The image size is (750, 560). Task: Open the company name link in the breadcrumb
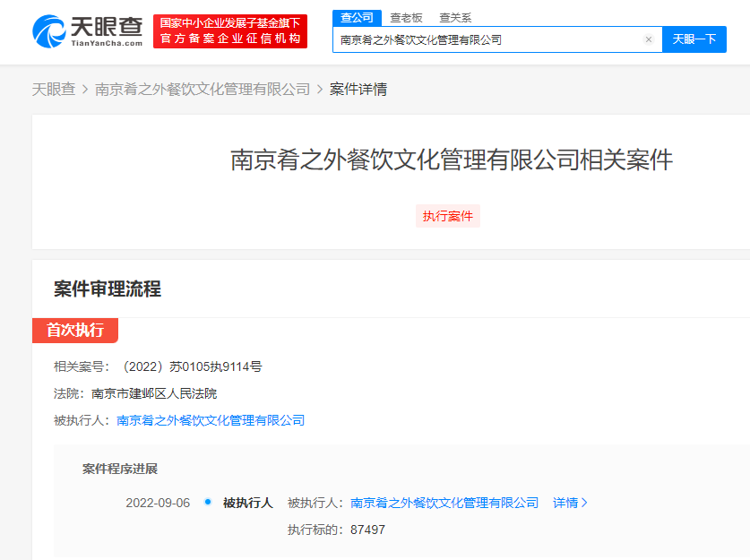point(203,89)
